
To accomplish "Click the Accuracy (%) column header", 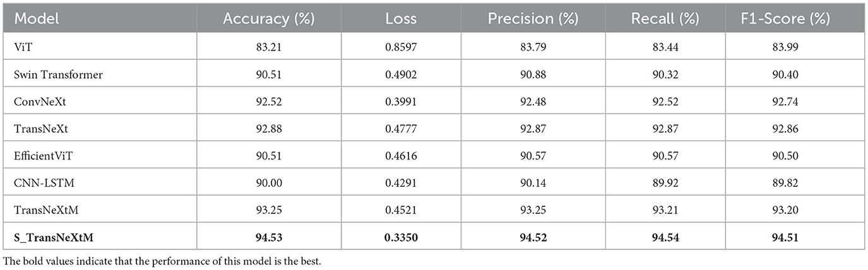I will (x=264, y=19).
